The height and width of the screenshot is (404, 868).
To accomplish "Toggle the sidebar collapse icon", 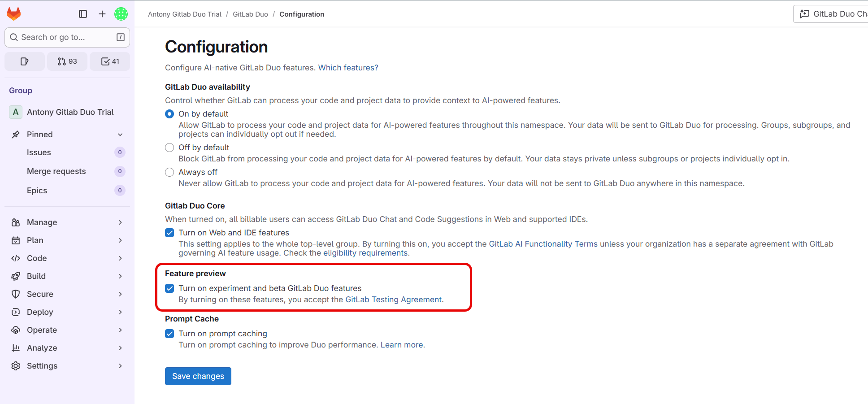I will click(83, 14).
